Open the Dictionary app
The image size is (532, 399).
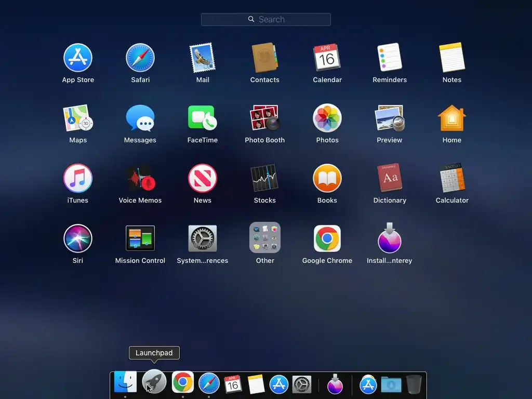coord(390,178)
